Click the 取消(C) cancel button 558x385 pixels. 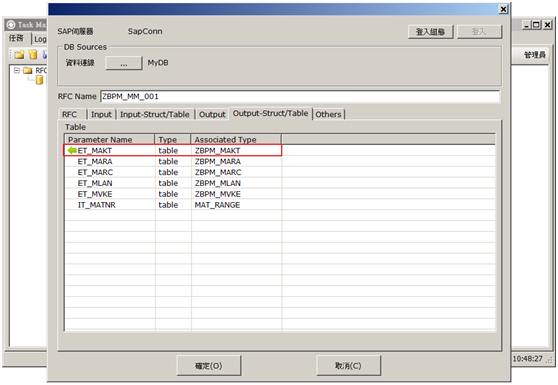tap(348, 365)
